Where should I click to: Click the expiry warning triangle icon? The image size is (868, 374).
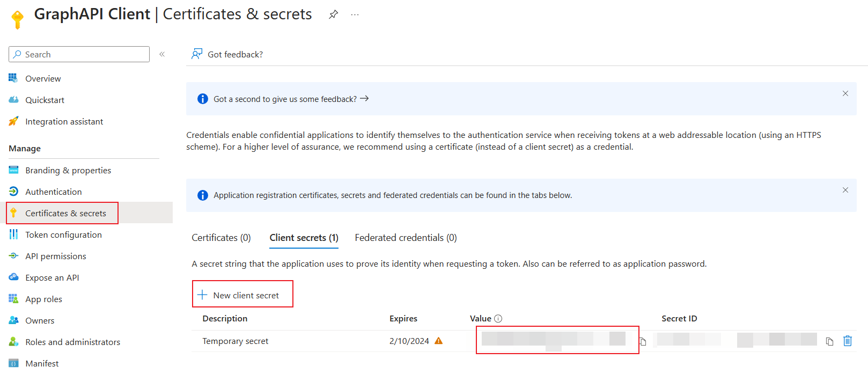pyautogui.click(x=438, y=341)
